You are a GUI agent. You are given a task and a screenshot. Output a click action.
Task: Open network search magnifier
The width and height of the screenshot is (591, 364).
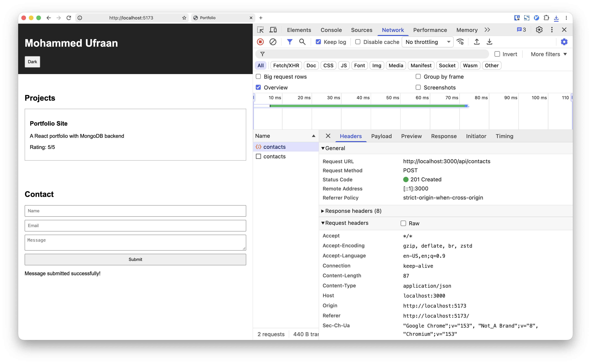tap(302, 42)
